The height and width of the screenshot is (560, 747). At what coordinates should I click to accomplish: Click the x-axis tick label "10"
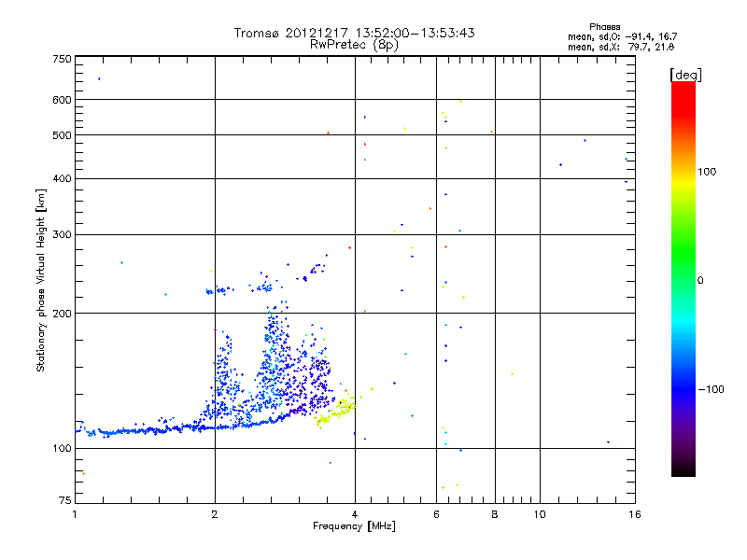(x=540, y=514)
